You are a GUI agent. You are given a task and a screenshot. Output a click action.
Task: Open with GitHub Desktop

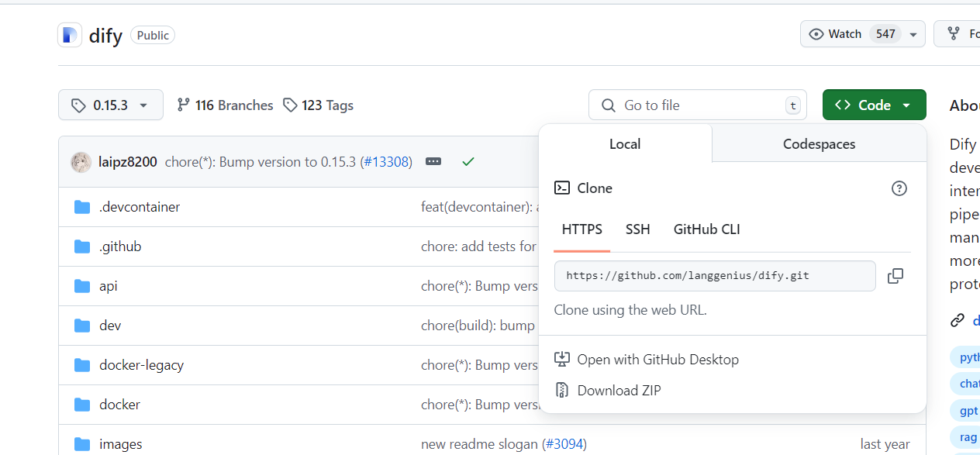[x=658, y=360]
